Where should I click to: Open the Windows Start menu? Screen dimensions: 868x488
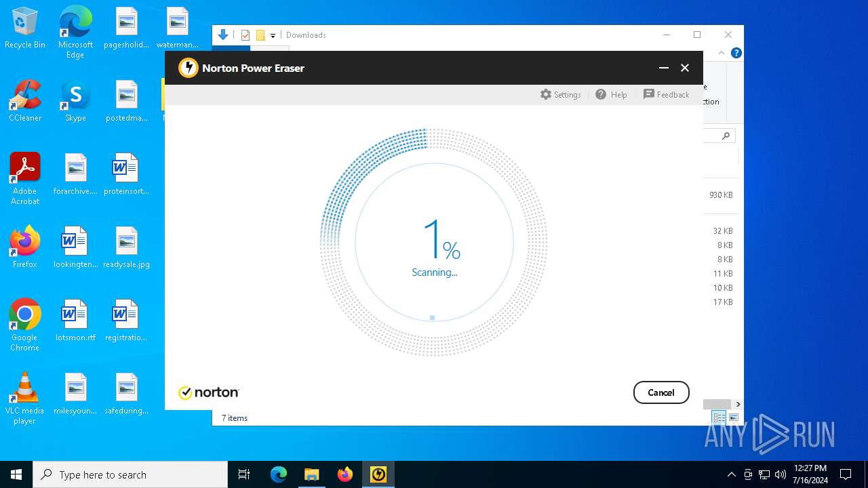16,474
